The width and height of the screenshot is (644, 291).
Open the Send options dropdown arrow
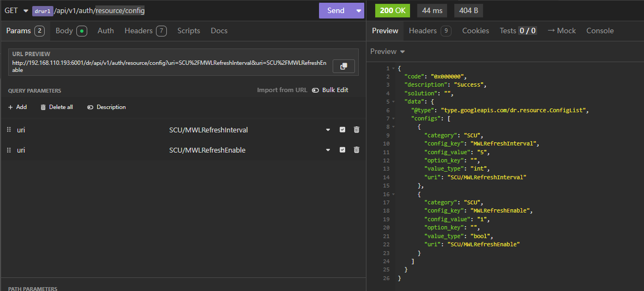tap(358, 10)
